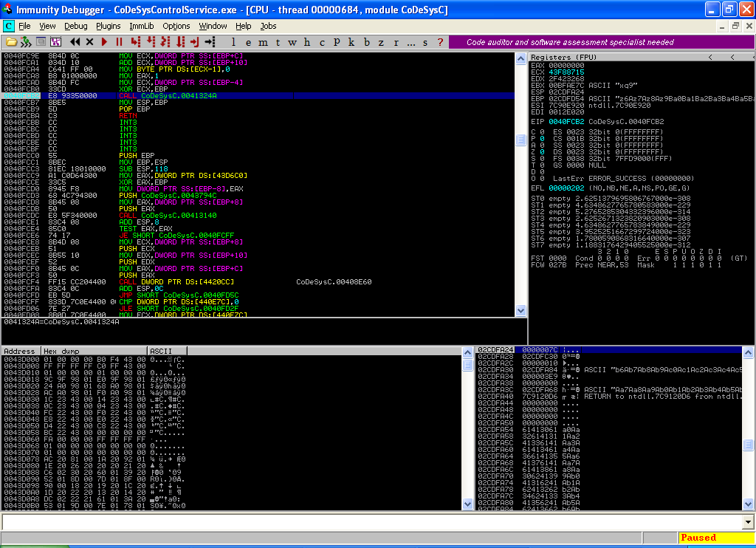Click the Close program X toolbar icon
The height and width of the screenshot is (548, 756).
point(90,42)
